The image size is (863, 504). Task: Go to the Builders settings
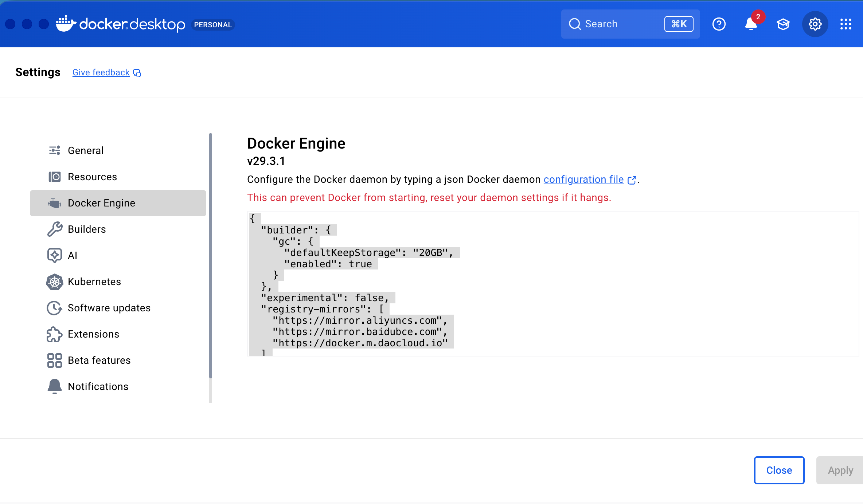118,229
